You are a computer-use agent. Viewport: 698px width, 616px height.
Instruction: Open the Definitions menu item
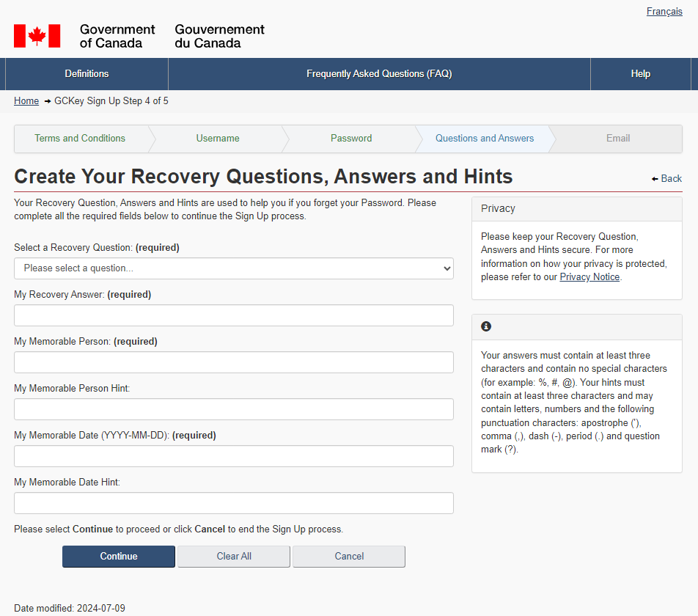click(x=87, y=74)
